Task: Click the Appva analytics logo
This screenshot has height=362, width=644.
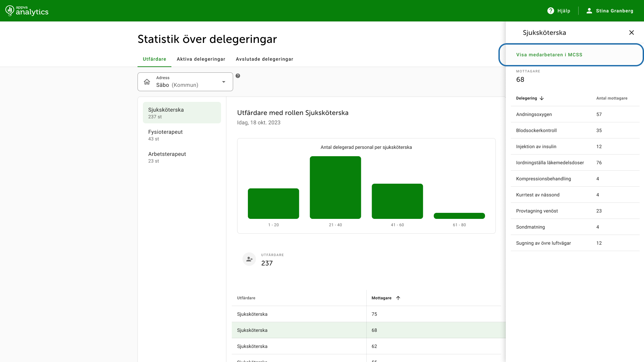Action: [x=27, y=11]
